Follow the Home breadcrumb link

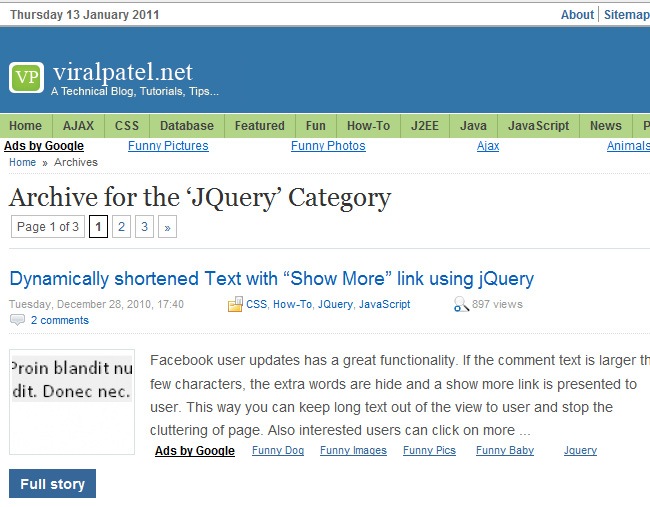tap(22, 162)
